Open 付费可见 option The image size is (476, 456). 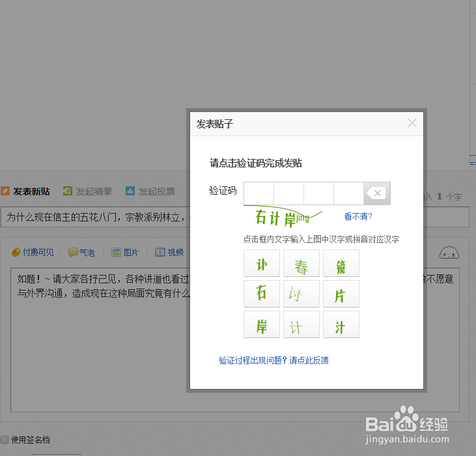point(38,252)
